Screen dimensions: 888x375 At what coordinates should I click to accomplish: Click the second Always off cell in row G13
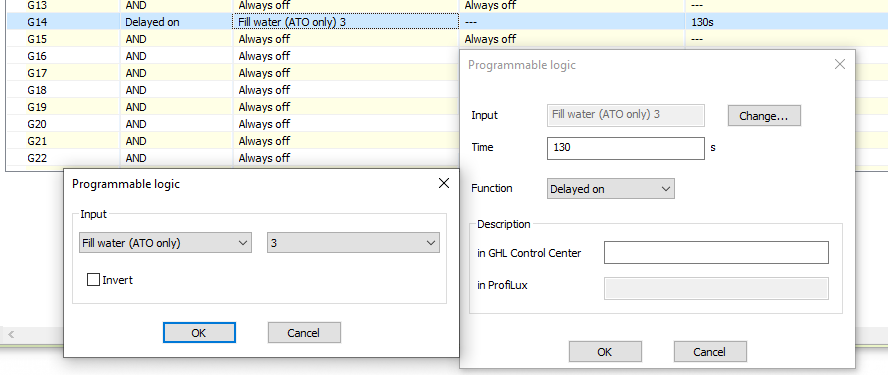coord(572,6)
